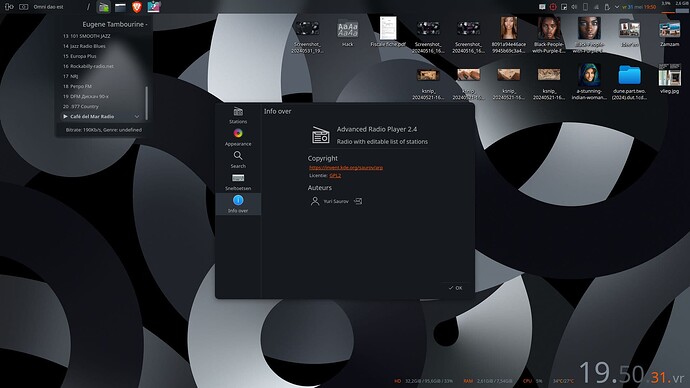This screenshot has width=690, height=388.
Task: Open the phone KDE Connect tray icon
Action: click(585, 7)
